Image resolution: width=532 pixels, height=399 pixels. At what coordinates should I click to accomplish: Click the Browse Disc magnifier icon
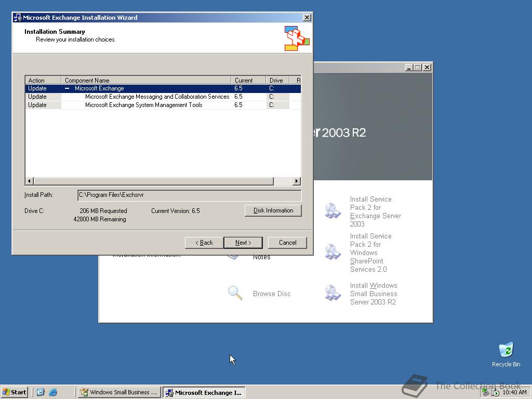point(235,292)
